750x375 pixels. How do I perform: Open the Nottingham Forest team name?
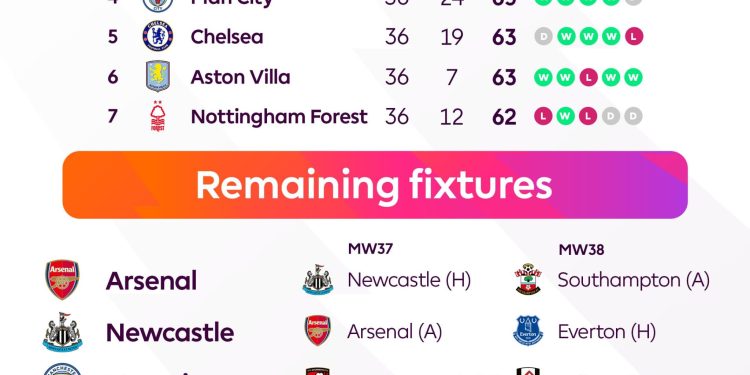[279, 117]
